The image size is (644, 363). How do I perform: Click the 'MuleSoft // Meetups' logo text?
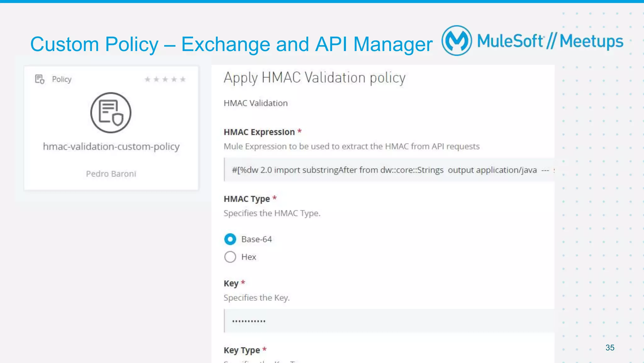(550, 41)
